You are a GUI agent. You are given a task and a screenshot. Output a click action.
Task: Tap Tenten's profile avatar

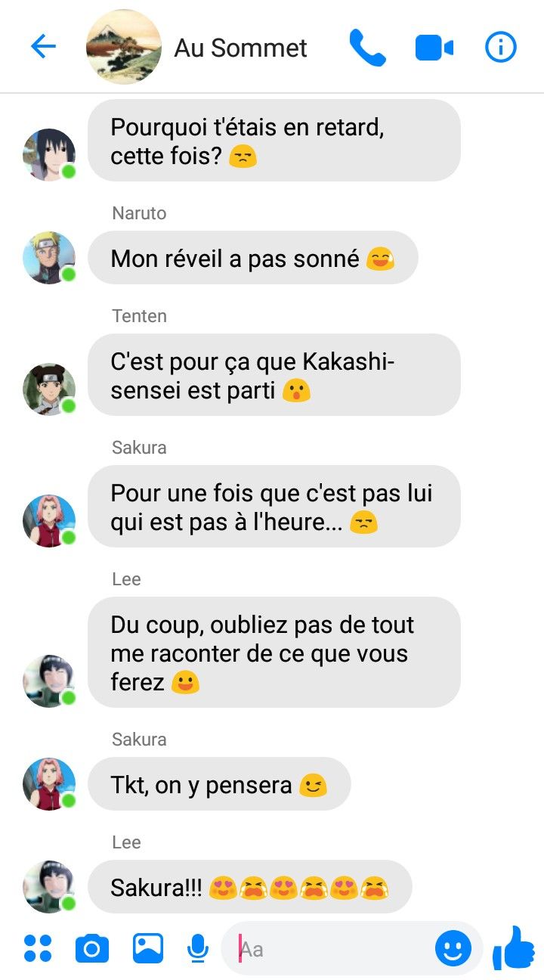coord(49,389)
